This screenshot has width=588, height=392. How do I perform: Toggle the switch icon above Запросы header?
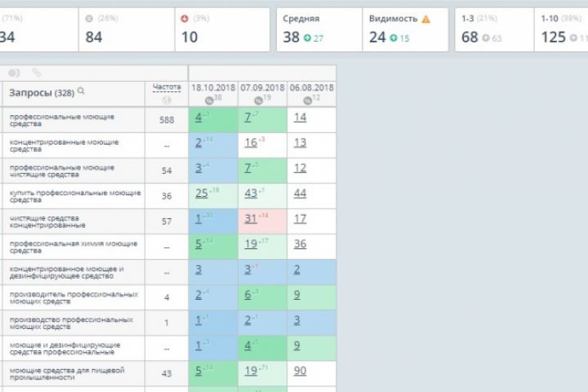point(14,73)
